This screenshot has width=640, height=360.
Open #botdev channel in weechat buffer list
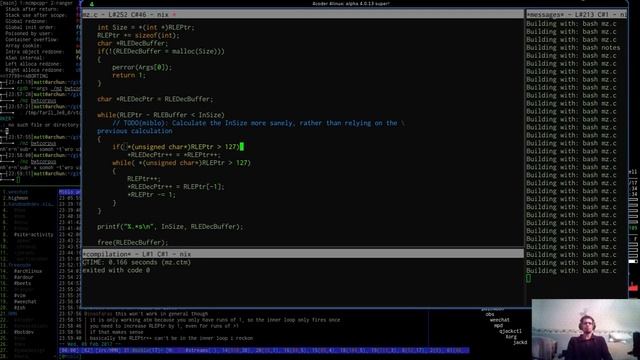coord(24,332)
